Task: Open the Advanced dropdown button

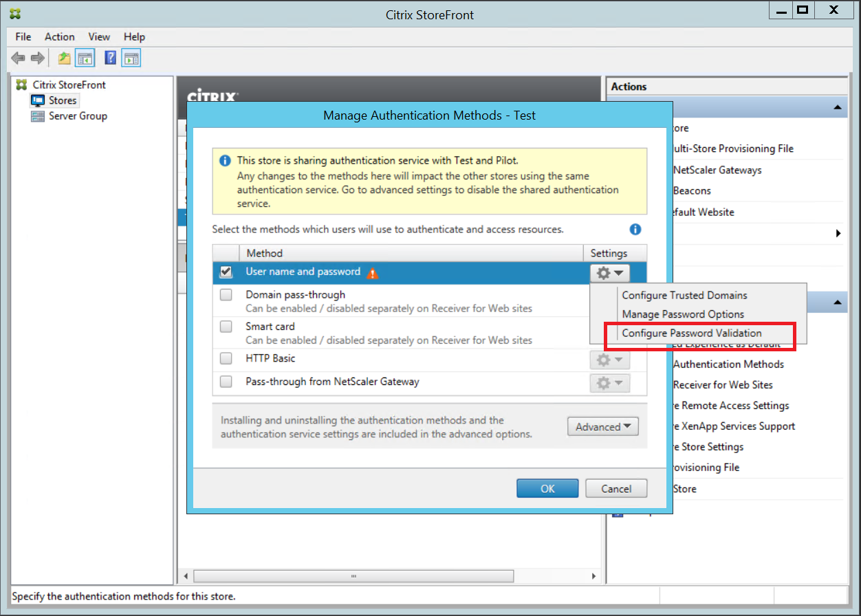Action: [x=602, y=427]
